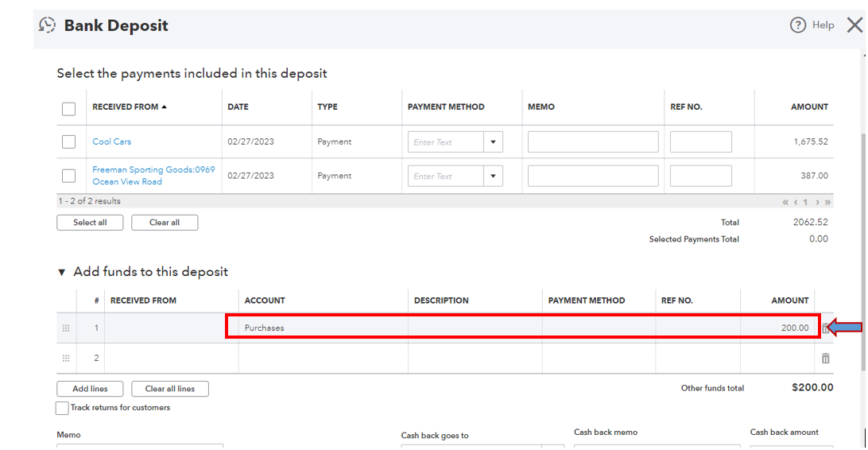Image resolution: width=868 pixels, height=450 pixels.
Task: Collapse Add funds to this deposit section
Action: [x=62, y=272]
